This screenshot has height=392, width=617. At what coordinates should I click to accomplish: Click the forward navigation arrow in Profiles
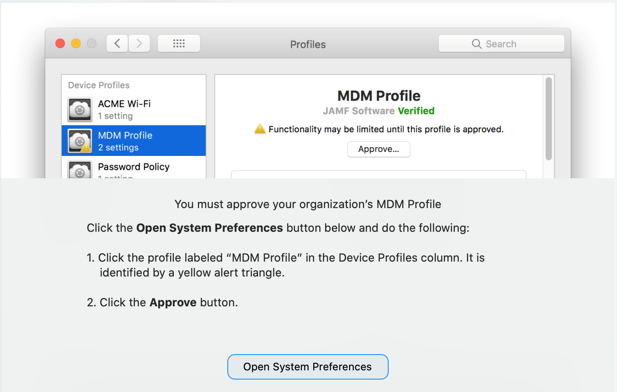pos(139,43)
